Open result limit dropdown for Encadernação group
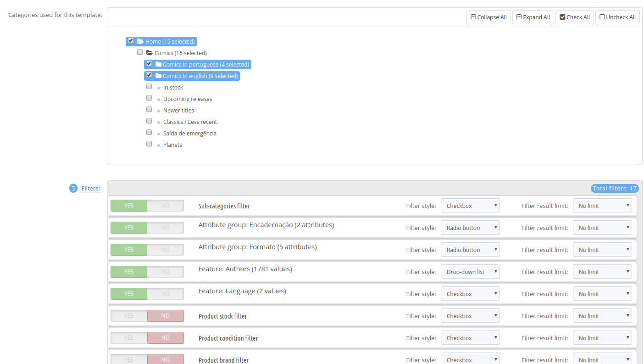This screenshot has height=364, width=644. click(x=602, y=228)
